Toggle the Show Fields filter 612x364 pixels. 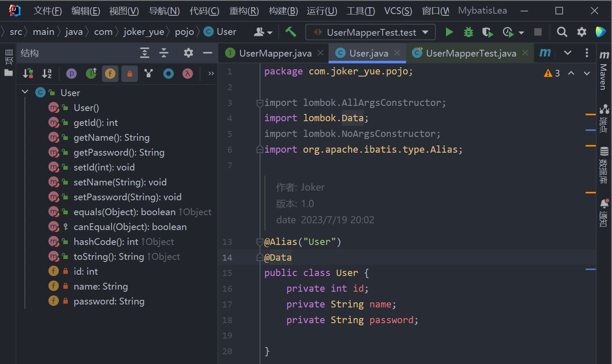click(x=110, y=74)
